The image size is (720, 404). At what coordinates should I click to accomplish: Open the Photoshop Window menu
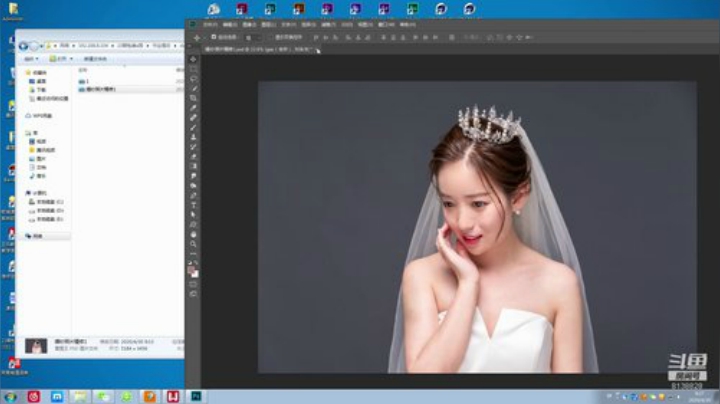pos(387,24)
